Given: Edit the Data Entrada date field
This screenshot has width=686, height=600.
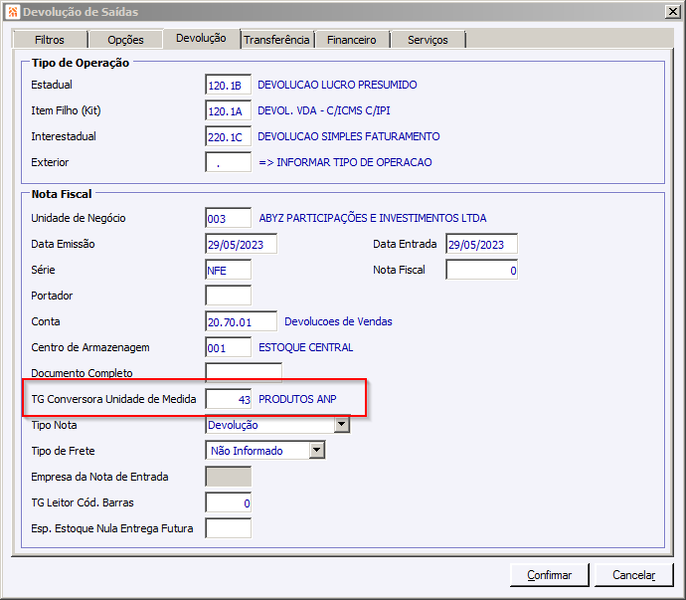Looking at the screenshot, I should pyautogui.click(x=482, y=244).
